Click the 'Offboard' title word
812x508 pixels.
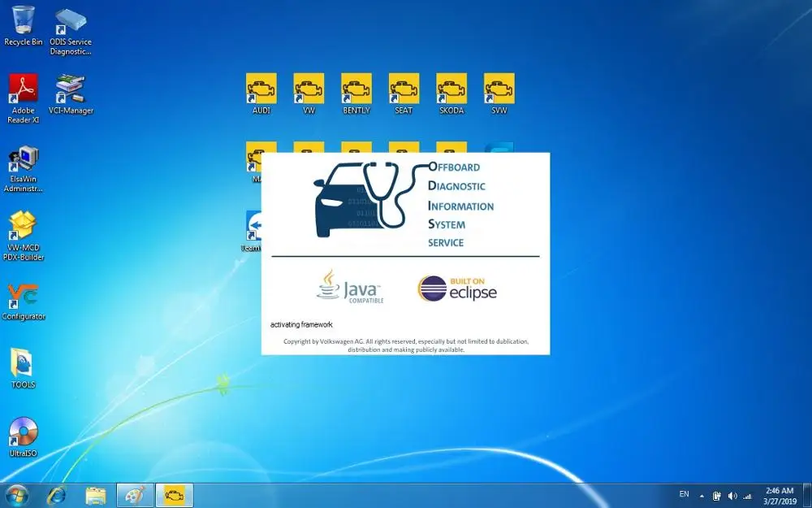tap(454, 167)
